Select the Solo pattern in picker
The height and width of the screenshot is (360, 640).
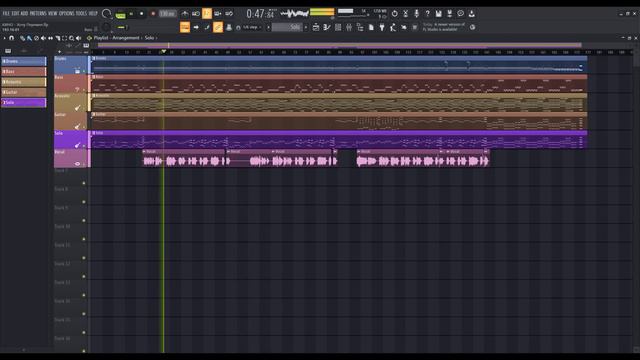(x=24, y=102)
